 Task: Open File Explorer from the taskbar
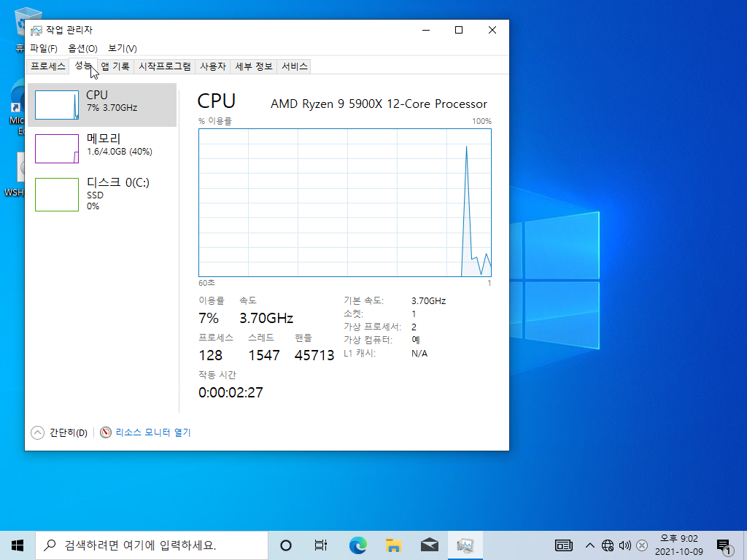(x=393, y=545)
